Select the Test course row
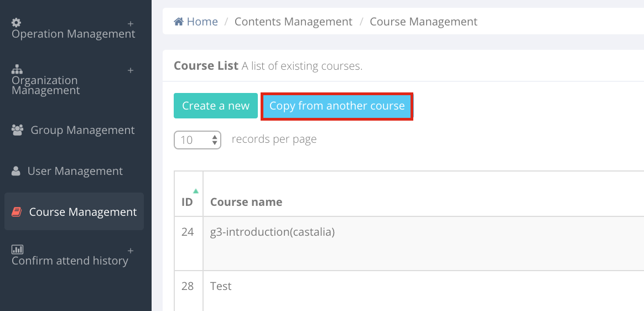The width and height of the screenshot is (644, 311). [x=409, y=291]
